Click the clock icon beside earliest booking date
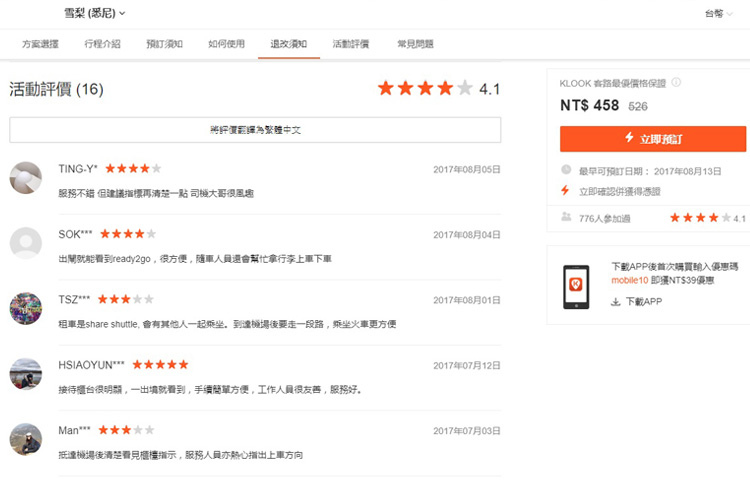 coord(566,170)
